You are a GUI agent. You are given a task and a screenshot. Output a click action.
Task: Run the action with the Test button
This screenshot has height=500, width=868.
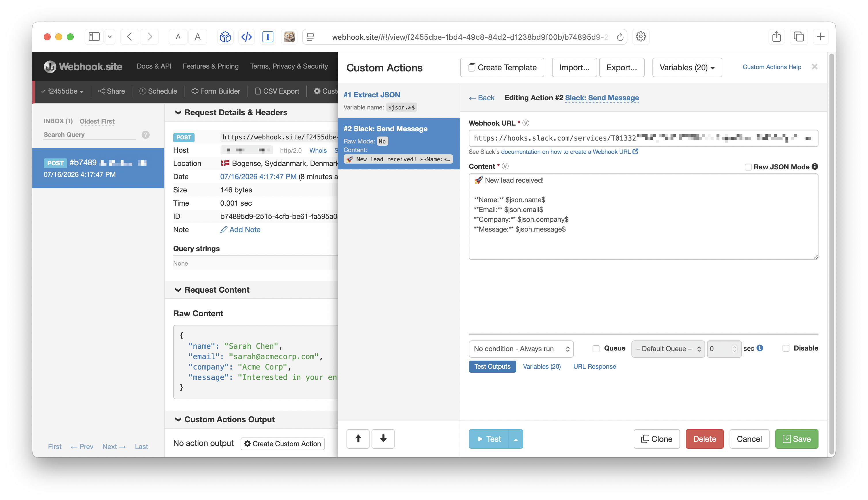pyautogui.click(x=489, y=439)
